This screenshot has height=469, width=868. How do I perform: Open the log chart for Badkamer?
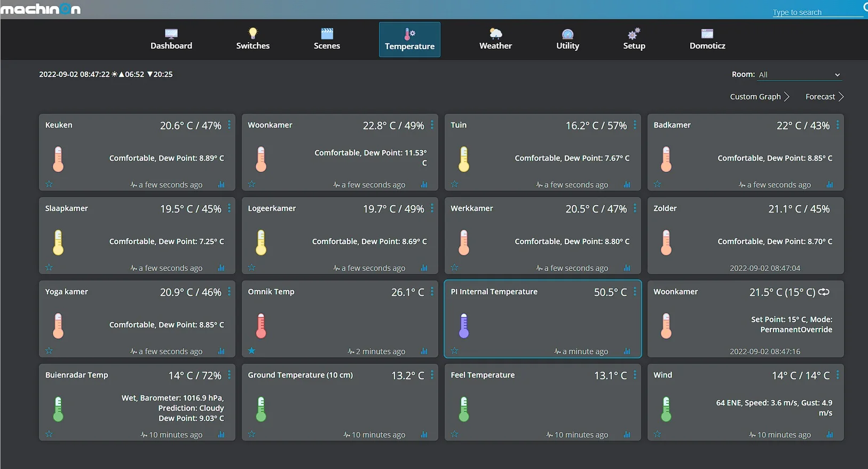coord(830,185)
